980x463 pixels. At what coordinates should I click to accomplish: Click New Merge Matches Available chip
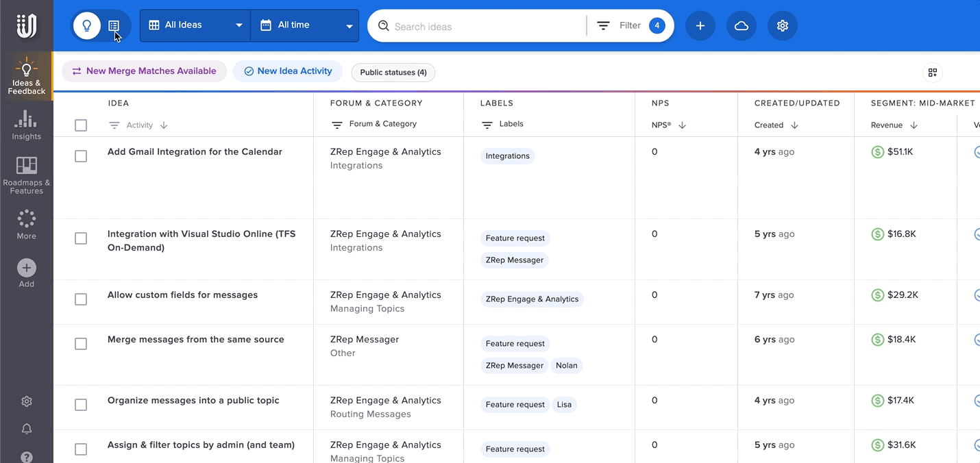coord(144,71)
